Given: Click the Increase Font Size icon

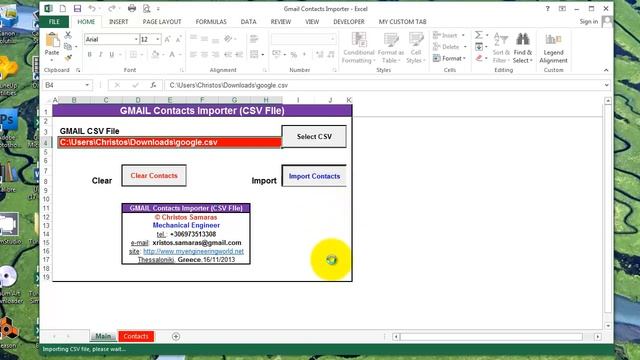Looking at the screenshot, I should [x=167, y=39].
